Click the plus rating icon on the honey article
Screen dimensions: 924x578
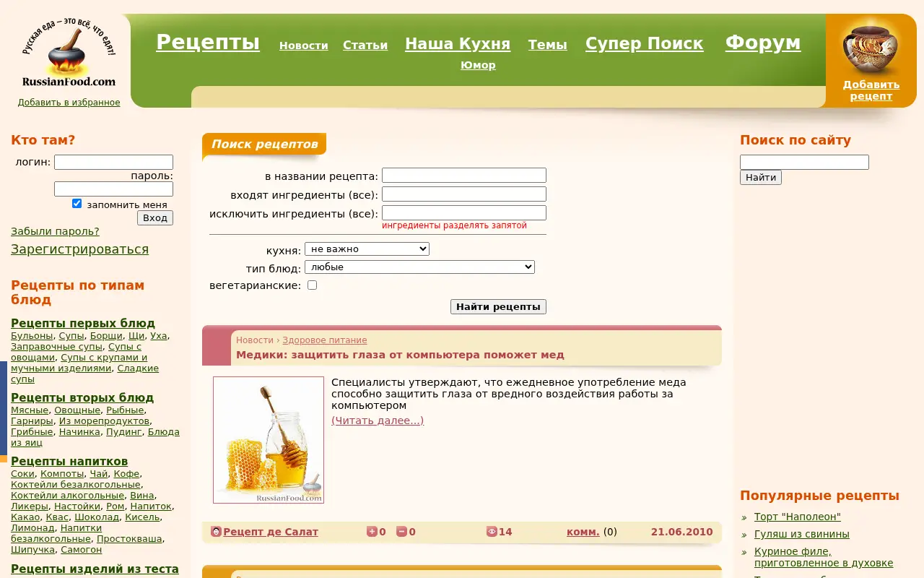point(372,532)
